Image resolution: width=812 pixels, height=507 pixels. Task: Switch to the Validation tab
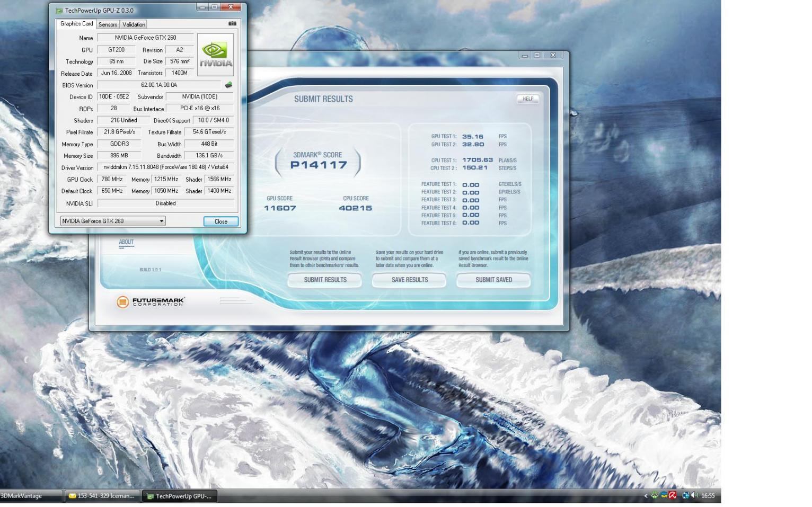click(134, 24)
